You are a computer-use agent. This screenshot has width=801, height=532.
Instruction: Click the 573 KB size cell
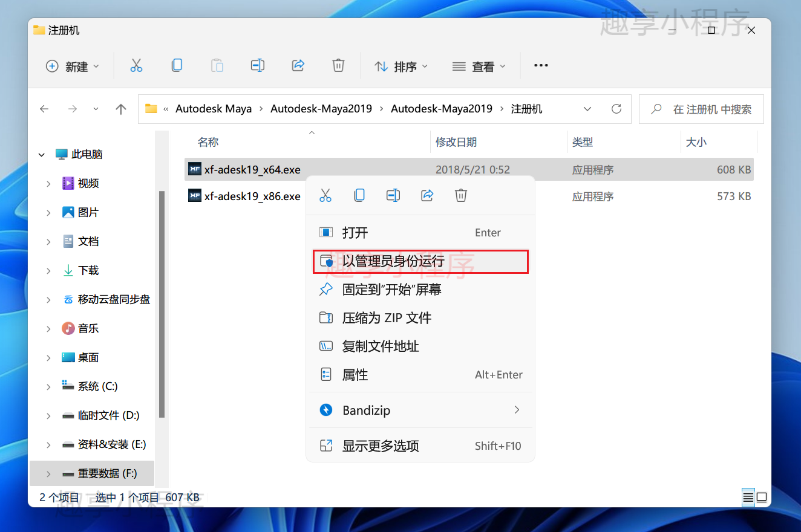(x=734, y=196)
